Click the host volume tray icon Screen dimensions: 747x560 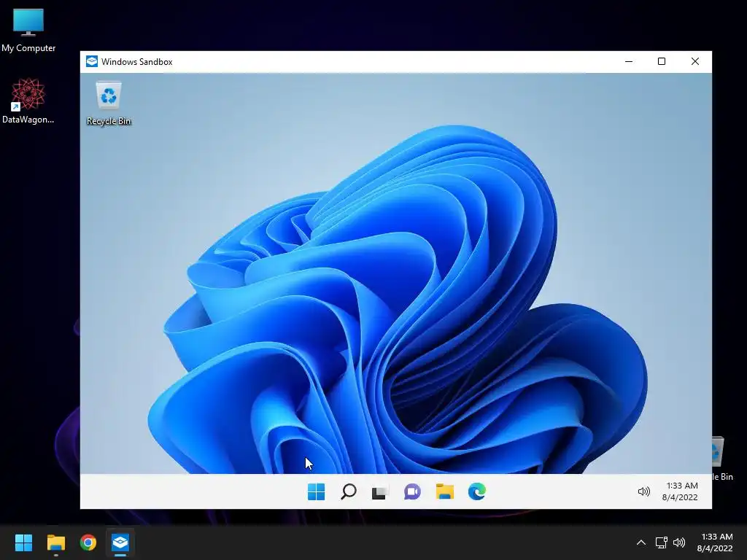click(x=679, y=542)
